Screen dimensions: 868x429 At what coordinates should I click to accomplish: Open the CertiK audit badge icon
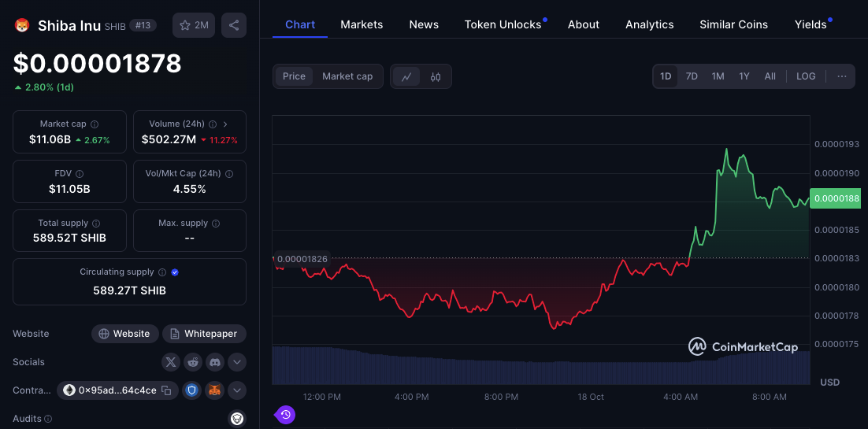tap(238, 419)
